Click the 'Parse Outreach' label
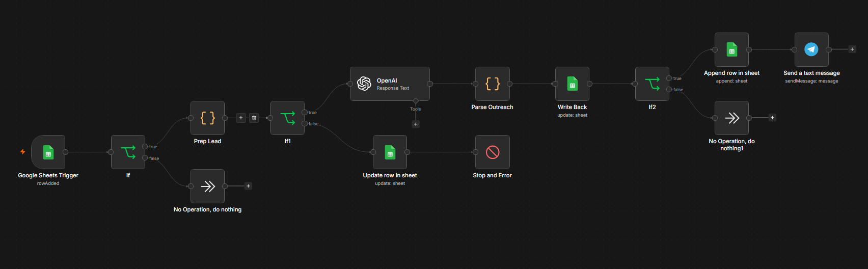This screenshot has height=269, width=868. 492,107
